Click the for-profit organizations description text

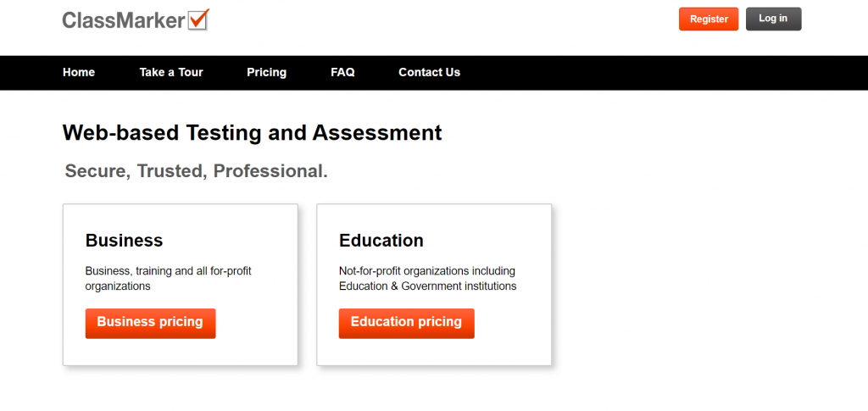(x=169, y=279)
